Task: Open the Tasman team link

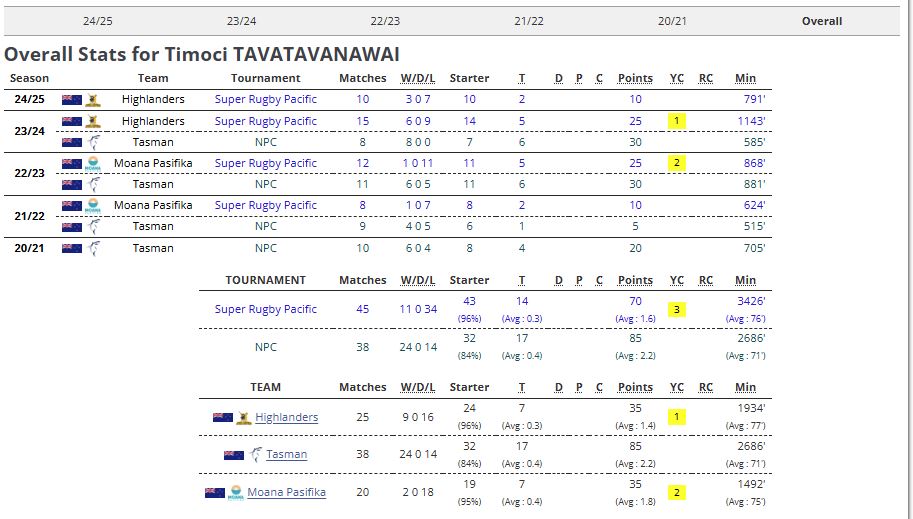Action: tap(286, 454)
